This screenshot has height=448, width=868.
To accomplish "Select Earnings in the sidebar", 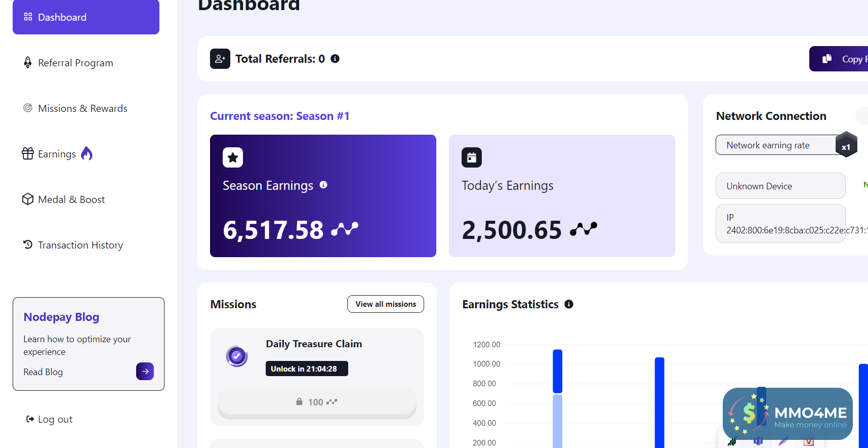I will coord(57,154).
